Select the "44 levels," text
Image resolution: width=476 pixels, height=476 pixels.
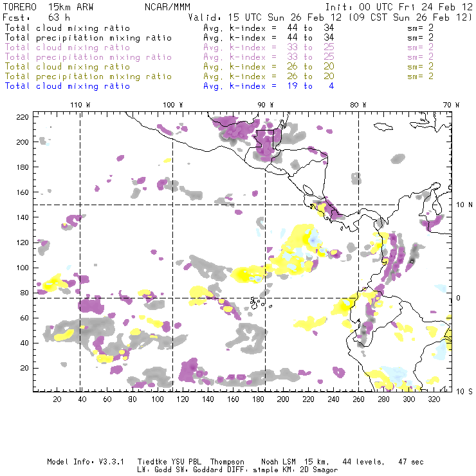(363, 462)
